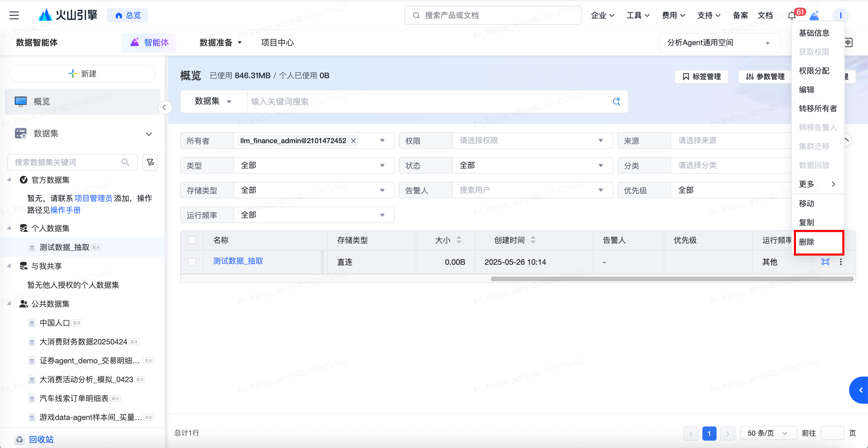Image resolution: width=868 pixels, height=448 pixels.
Task: Open the hamburger navigation menu
Action: 14,15
